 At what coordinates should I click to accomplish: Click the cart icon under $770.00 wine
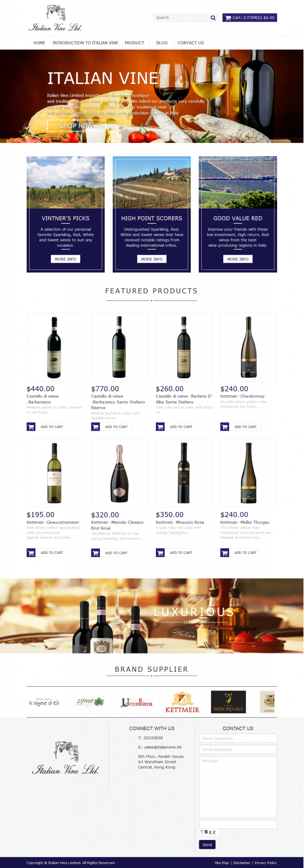tap(95, 427)
